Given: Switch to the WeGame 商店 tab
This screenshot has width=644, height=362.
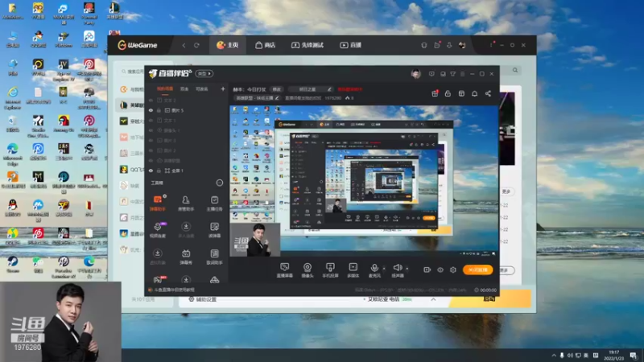Looking at the screenshot, I should 266,45.
